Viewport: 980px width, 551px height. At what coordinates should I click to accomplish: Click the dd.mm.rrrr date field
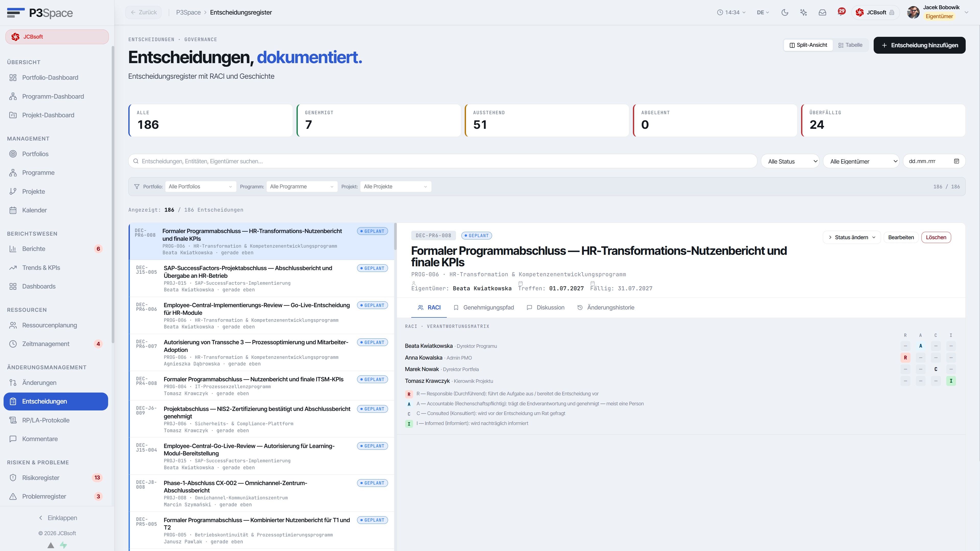(934, 161)
